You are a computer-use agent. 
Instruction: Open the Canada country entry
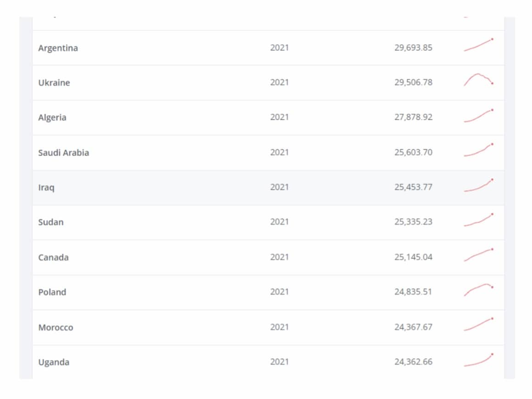coord(53,257)
